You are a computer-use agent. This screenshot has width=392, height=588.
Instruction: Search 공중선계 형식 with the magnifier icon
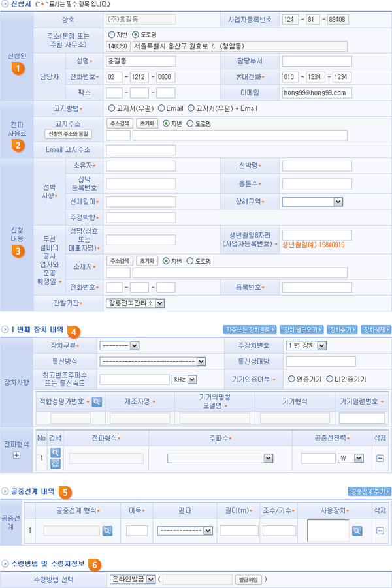(x=107, y=531)
